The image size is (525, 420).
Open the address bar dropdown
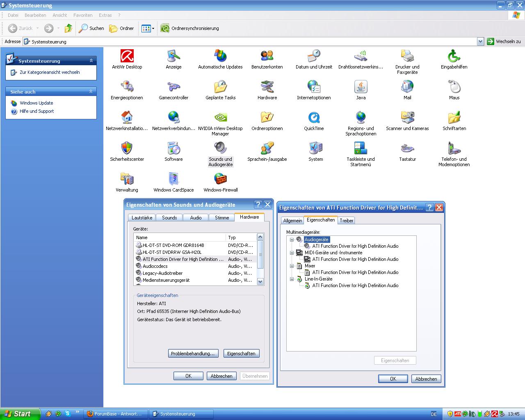tap(480, 41)
